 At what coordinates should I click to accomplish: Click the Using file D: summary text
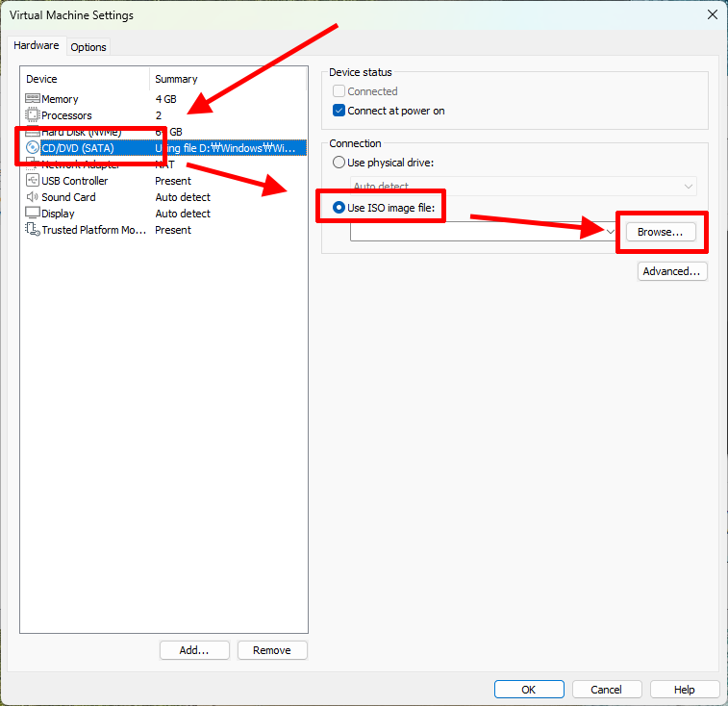point(225,148)
